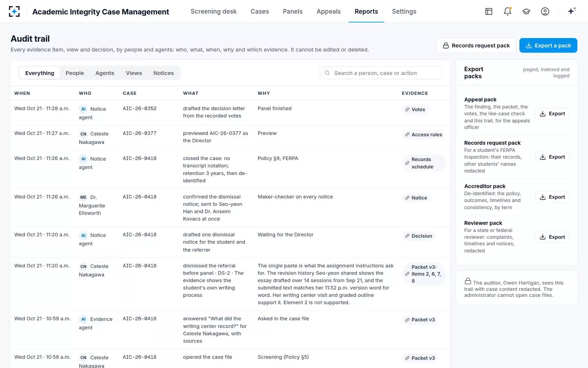The height and width of the screenshot is (368, 588).
Task: Open the Notice evidence chip
Action: [x=416, y=198]
